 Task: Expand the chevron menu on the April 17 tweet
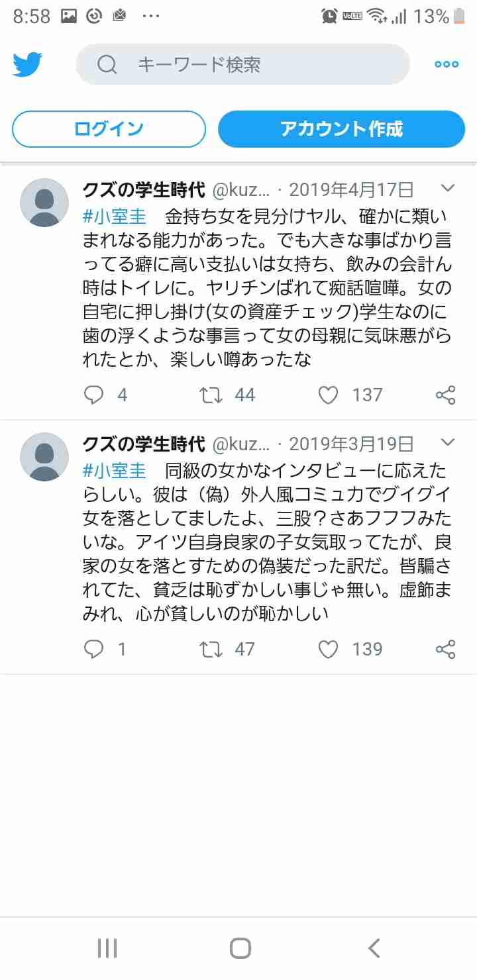point(449,189)
